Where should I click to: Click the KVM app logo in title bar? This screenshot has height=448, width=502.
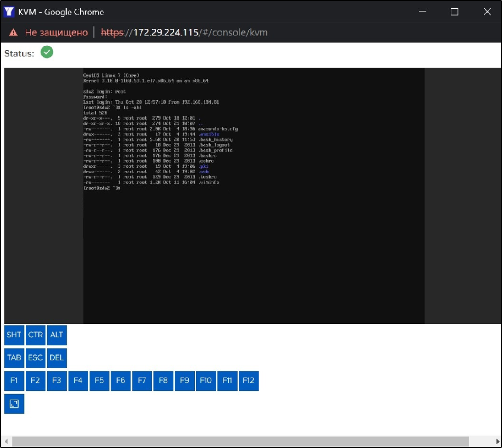coord(9,12)
